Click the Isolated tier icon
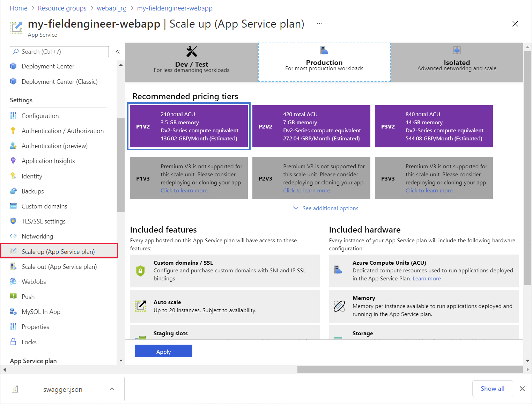 coord(457,50)
